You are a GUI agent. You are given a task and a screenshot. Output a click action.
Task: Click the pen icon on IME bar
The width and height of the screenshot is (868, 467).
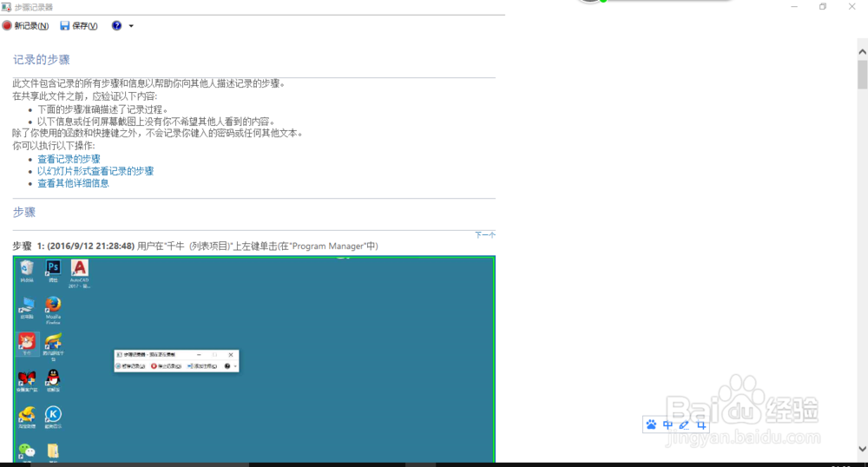click(x=684, y=424)
